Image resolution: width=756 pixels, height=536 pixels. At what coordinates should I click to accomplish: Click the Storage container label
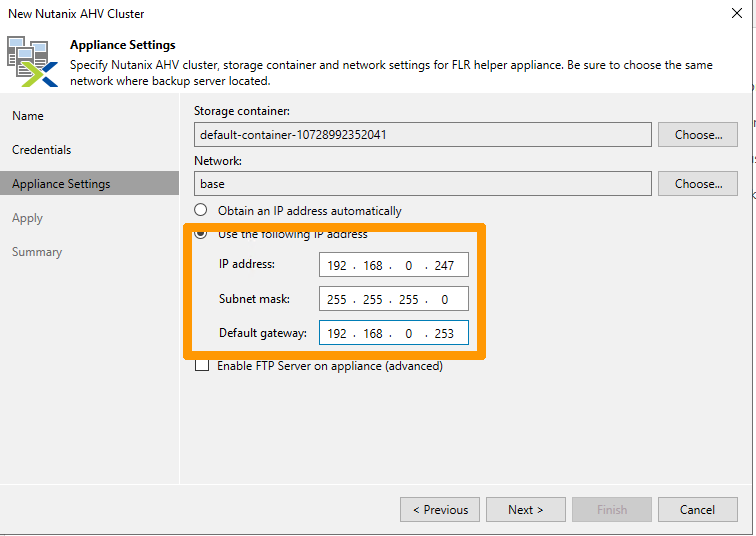(242, 111)
